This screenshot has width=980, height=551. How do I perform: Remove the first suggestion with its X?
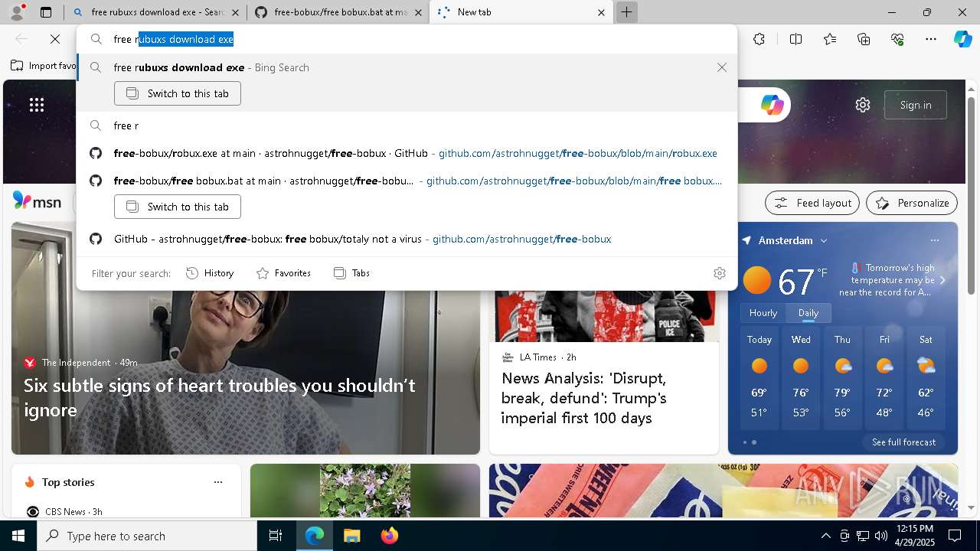(722, 67)
